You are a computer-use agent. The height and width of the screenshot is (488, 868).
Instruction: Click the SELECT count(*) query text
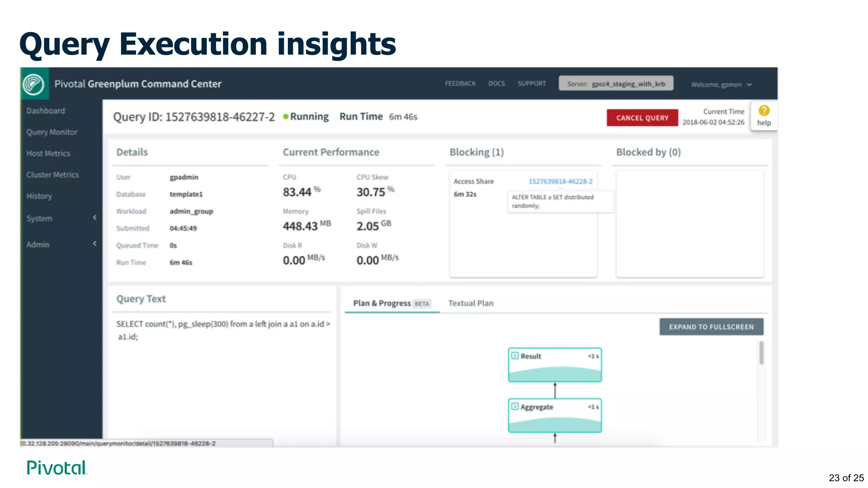[223, 330]
